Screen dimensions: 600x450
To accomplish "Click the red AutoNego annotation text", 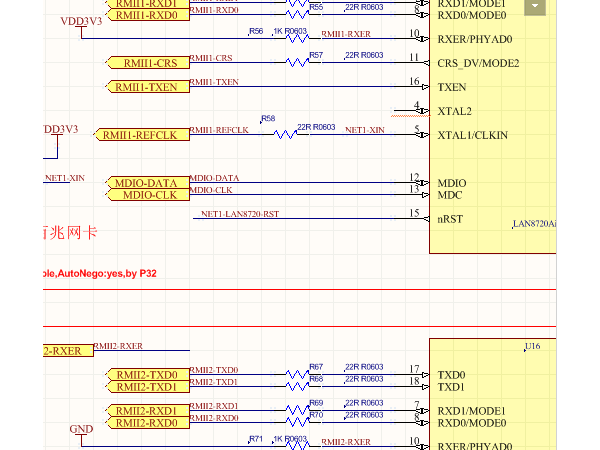I will pyautogui.click(x=100, y=273).
